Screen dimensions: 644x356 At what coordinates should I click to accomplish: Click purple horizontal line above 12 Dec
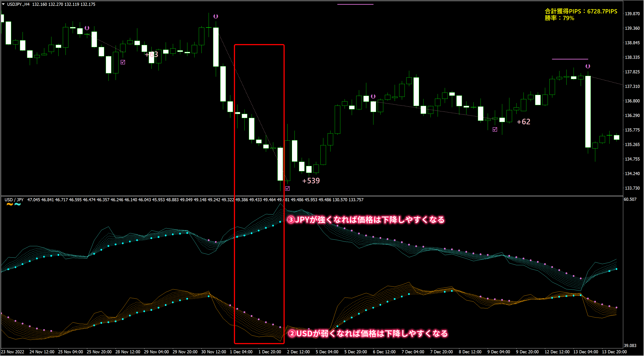[570, 59]
